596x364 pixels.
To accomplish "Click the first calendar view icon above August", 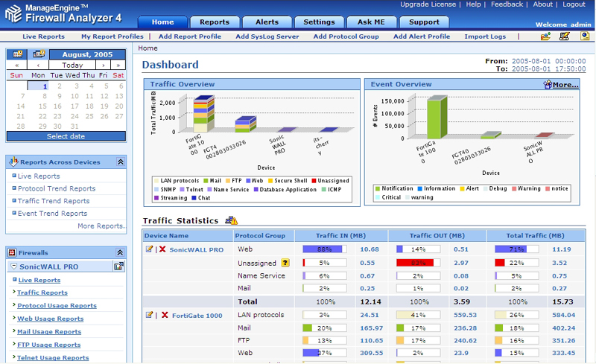I will [x=17, y=54].
